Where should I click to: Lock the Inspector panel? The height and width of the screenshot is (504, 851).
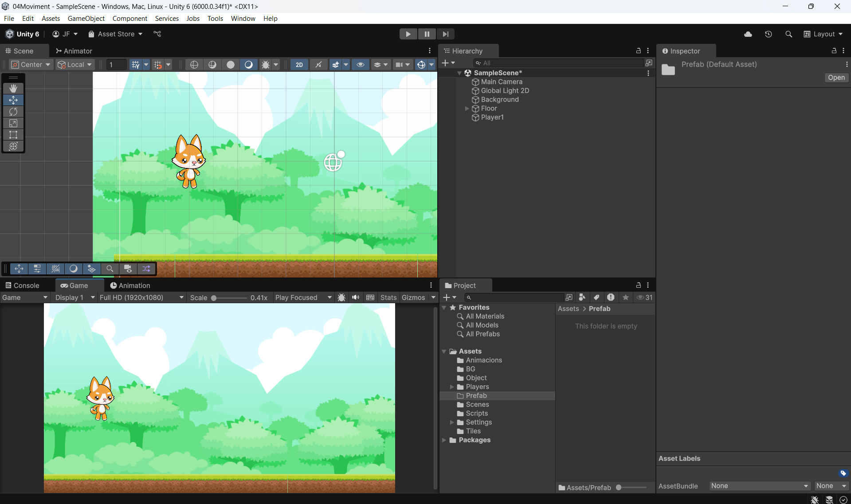pyautogui.click(x=834, y=51)
